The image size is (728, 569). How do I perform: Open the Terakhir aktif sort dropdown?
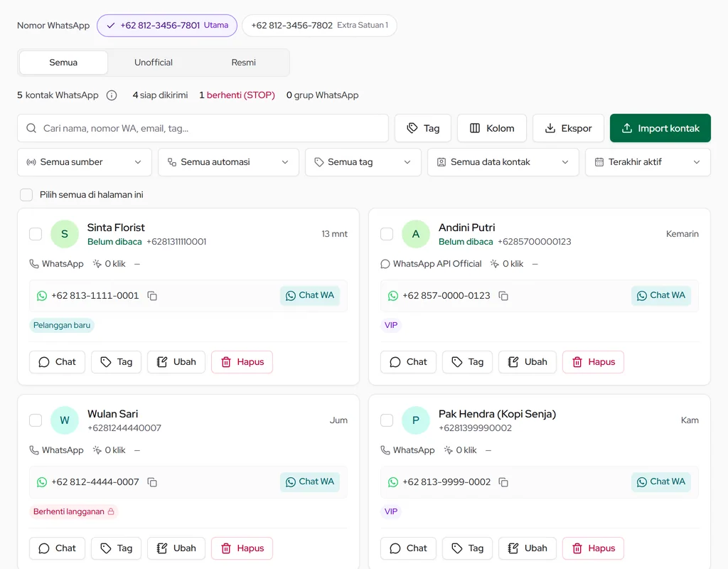[x=648, y=162]
